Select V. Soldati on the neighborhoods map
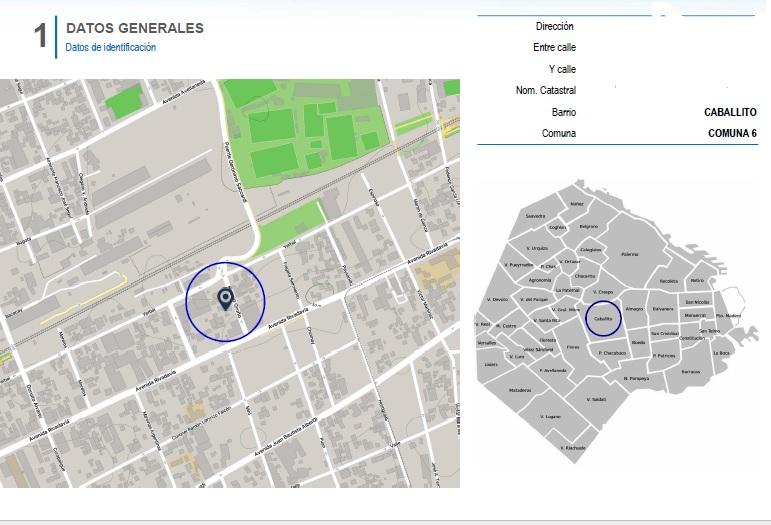Screen dimensions: 771x525 (595, 400)
